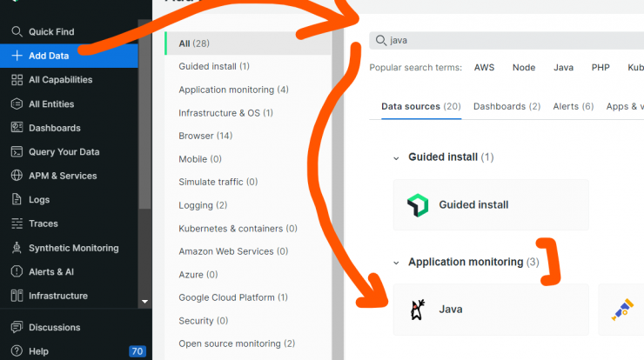Click the Guided install (1) section heading
Image resolution: width=644 pixels, height=360 pixels.
[x=451, y=157]
